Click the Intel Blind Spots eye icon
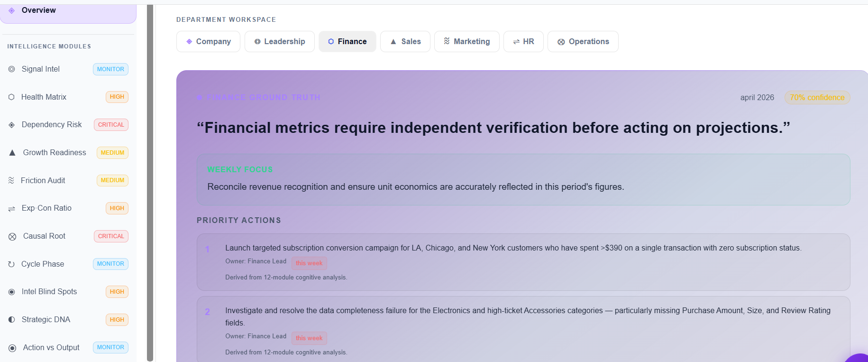 pos(11,292)
